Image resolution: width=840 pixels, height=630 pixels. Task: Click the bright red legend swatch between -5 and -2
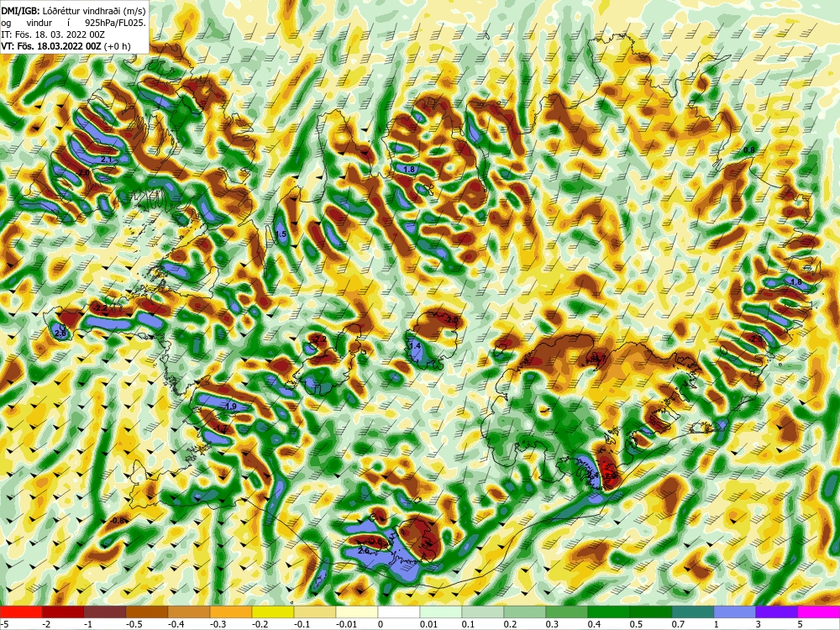tap(21, 612)
